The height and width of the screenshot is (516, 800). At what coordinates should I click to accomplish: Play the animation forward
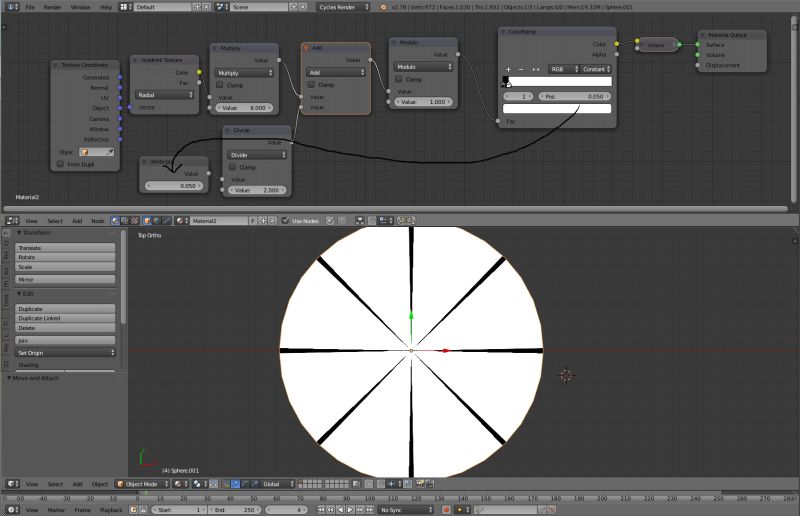(350, 510)
